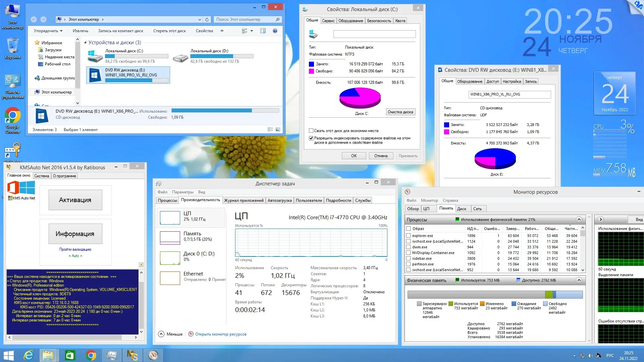Click the volume tray icon
Image resolution: width=644 pixels, height=362 pixels.
click(x=590, y=356)
